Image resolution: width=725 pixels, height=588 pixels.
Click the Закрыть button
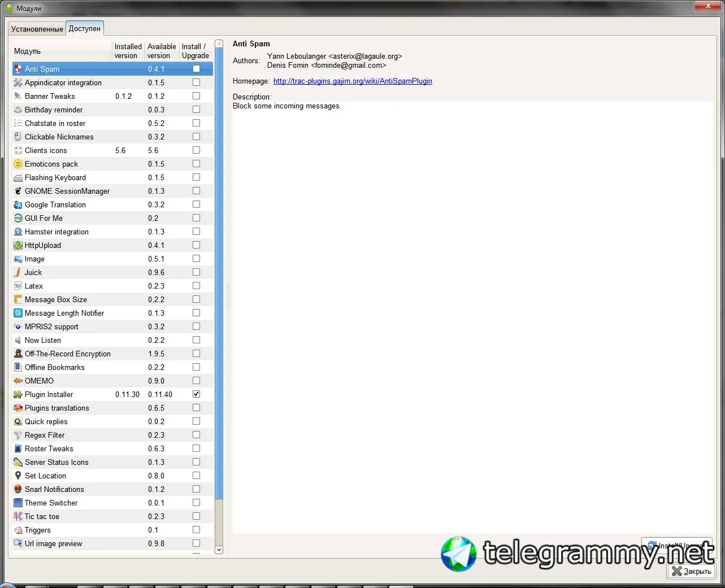click(691, 571)
